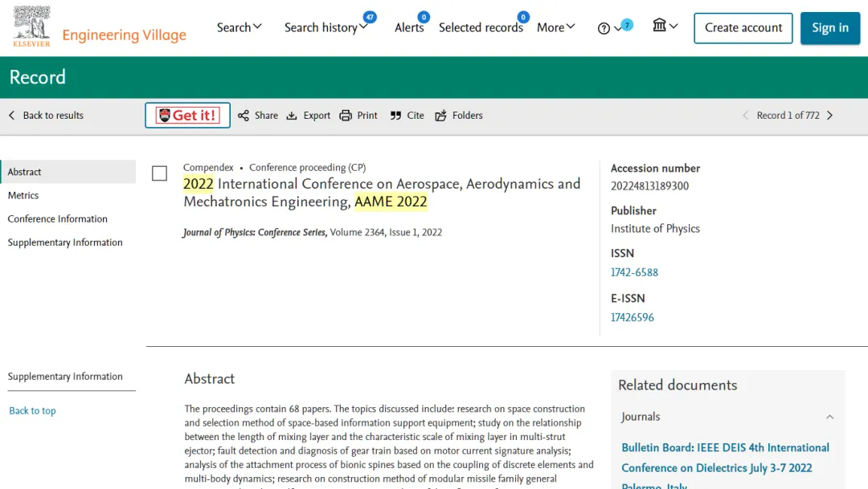
Task: Click the Create account button
Action: pos(743,27)
